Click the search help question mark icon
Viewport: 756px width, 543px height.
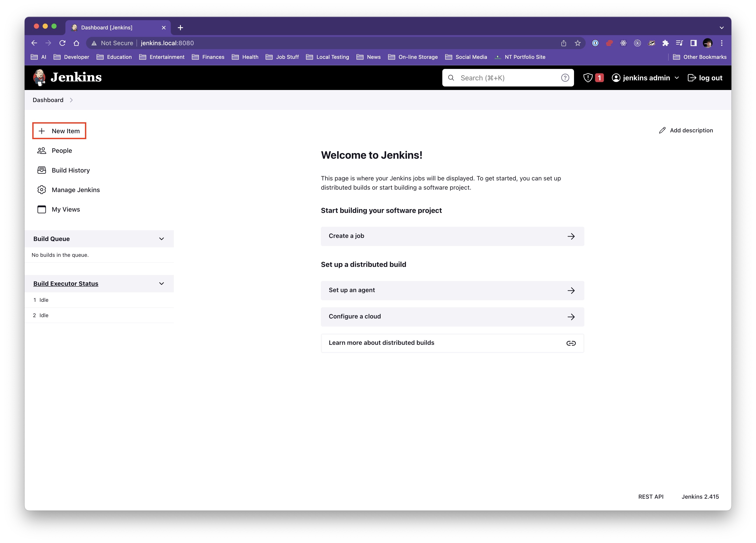[565, 78]
